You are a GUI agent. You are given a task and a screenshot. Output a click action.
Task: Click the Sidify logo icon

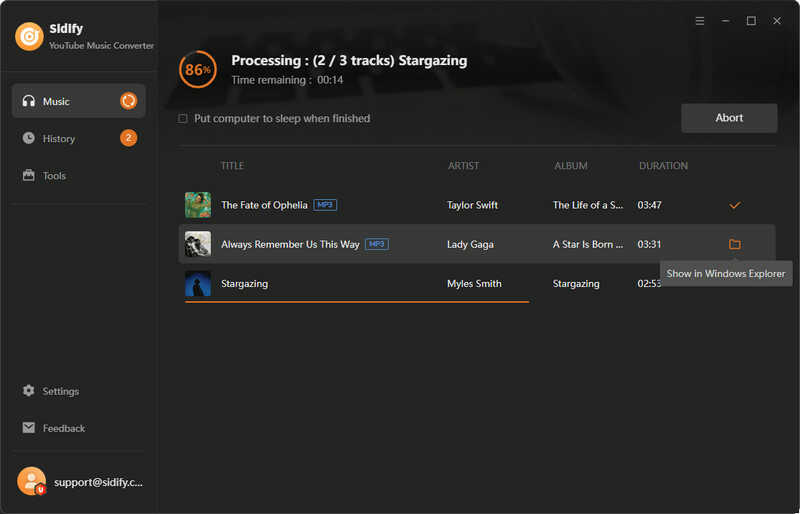pyautogui.click(x=29, y=36)
